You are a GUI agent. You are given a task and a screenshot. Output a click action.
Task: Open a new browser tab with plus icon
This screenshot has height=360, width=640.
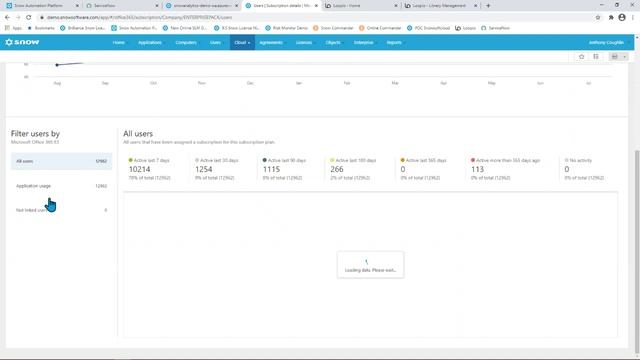[x=488, y=6]
